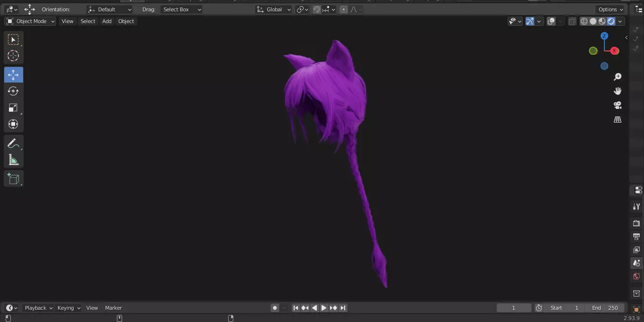
Task: Open the Drag Select Box dropdown
Action: (x=182, y=9)
